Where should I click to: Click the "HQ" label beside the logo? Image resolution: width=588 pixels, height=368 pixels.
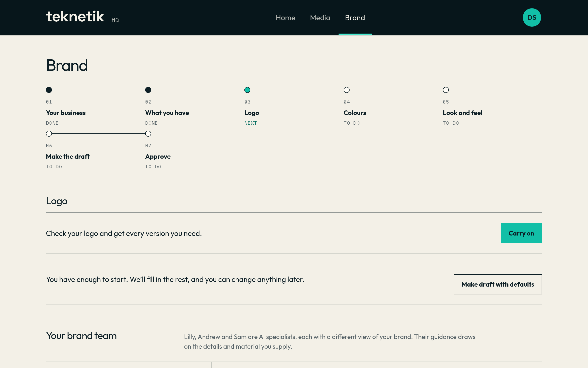point(115,20)
